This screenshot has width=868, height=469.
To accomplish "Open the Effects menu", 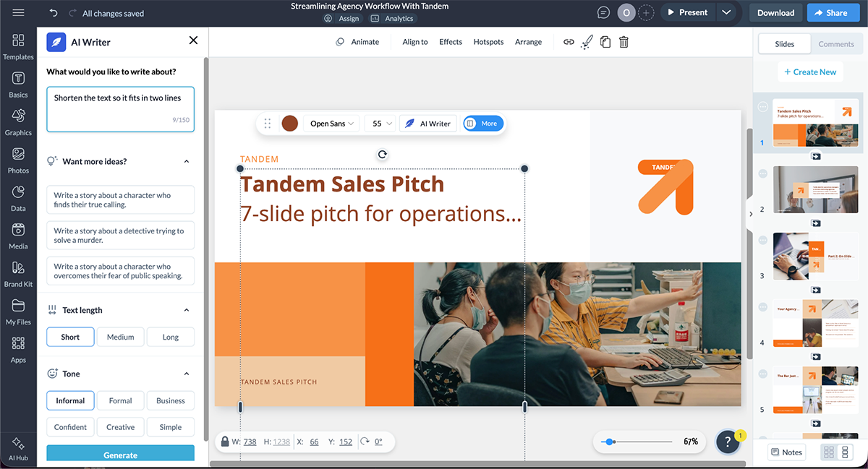I will point(451,42).
